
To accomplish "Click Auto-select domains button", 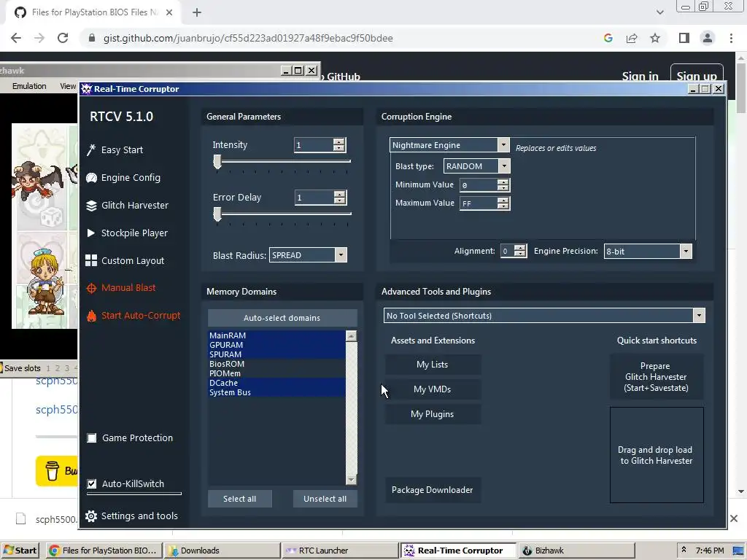I will click(282, 318).
